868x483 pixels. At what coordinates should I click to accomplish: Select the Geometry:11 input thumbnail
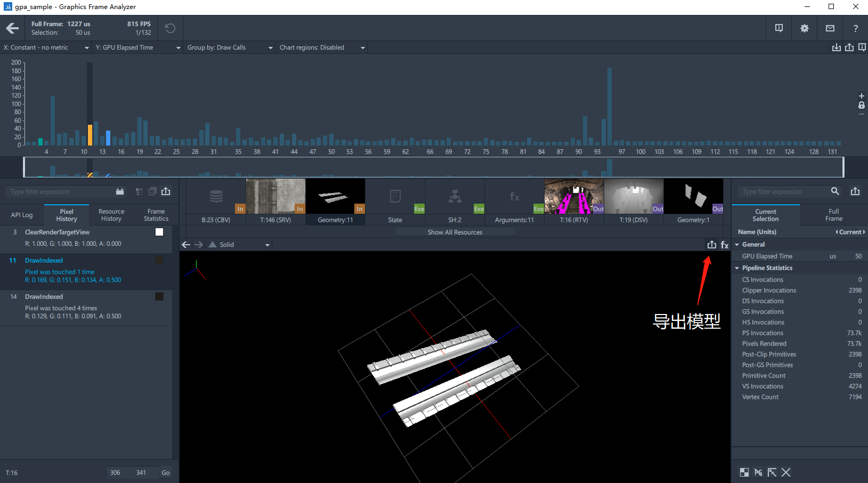tap(335, 202)
